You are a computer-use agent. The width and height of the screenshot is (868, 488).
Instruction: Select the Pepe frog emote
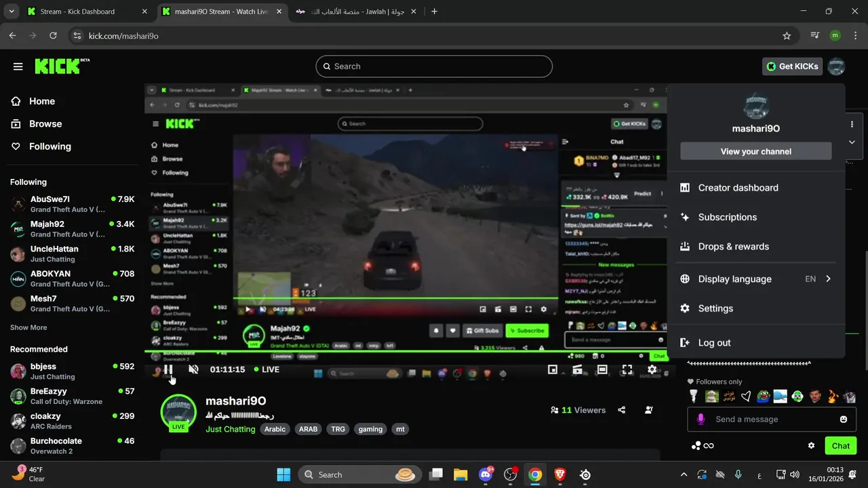763,396
